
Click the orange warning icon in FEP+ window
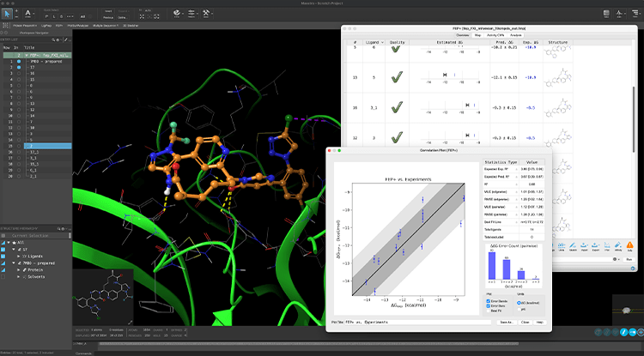click(x=629, y=246)
